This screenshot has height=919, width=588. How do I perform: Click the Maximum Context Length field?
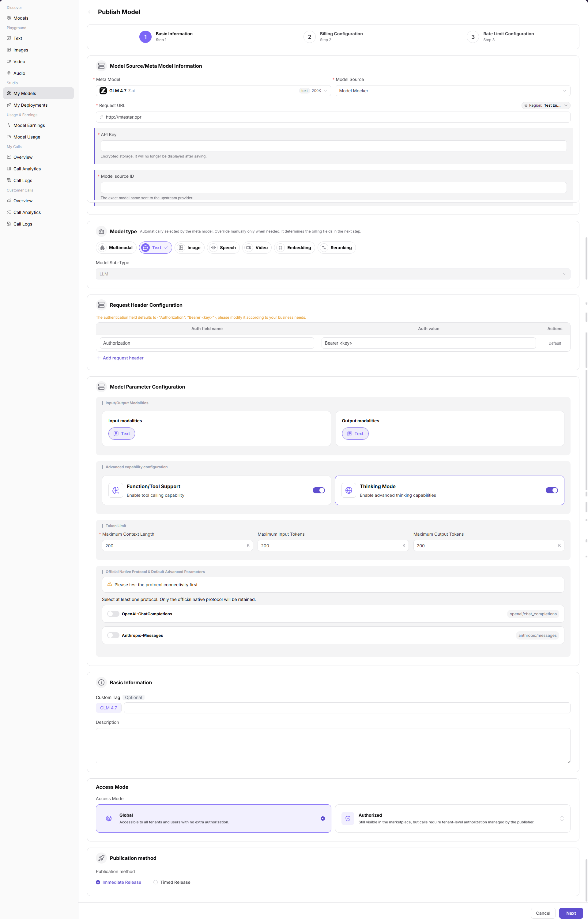pyautogui.click(x=177, y=545)
